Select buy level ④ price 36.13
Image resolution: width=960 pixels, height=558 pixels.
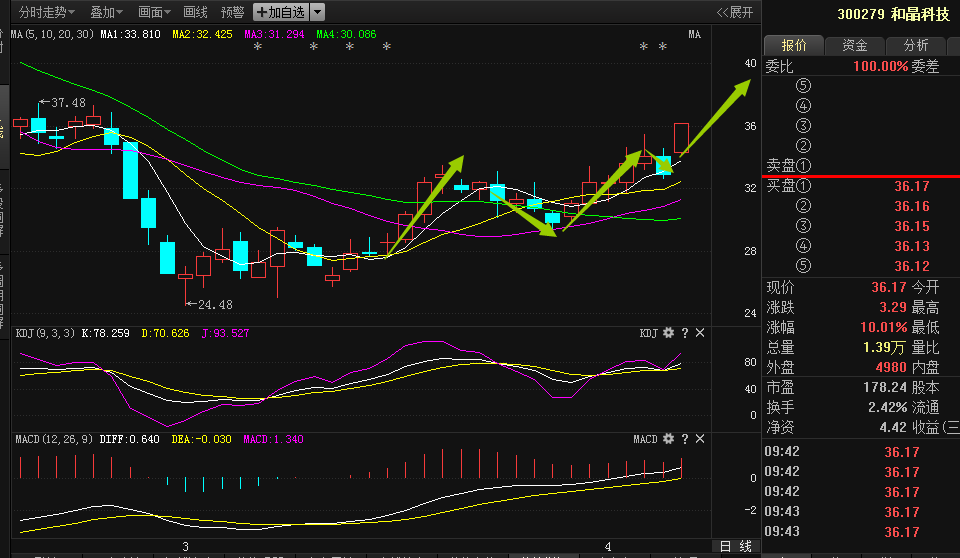(x=912, y=246)
